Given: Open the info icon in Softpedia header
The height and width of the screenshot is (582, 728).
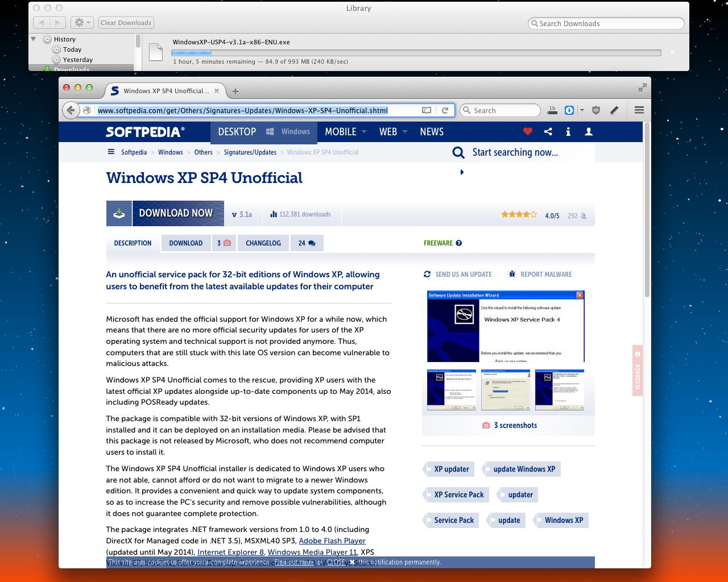Looking at the screenshot, I should point(568,131).
